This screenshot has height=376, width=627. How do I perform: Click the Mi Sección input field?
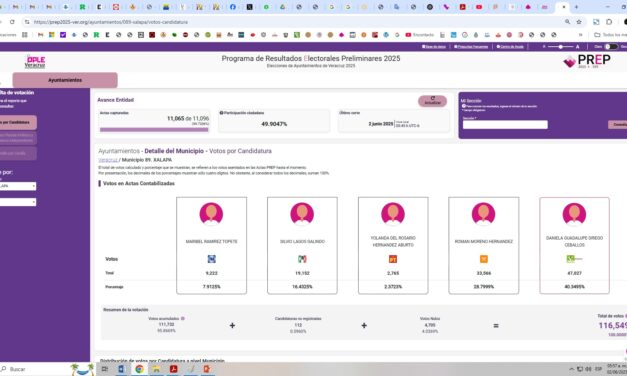point(505,125)
